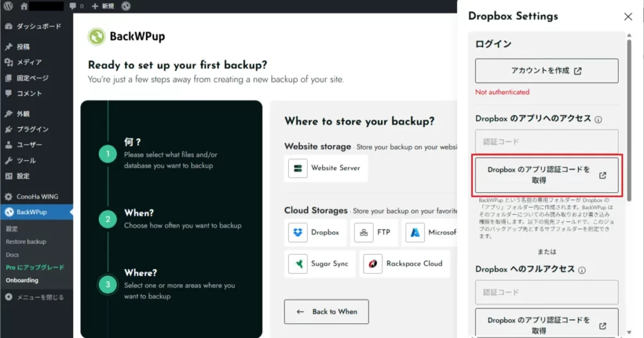Go back with the Back to When button

pos(326,312)
